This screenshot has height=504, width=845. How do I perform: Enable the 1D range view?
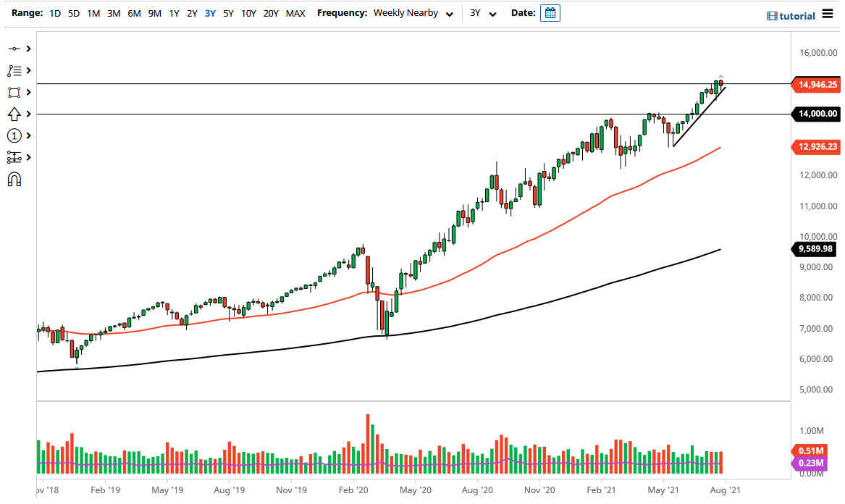[x=54, y=13]
